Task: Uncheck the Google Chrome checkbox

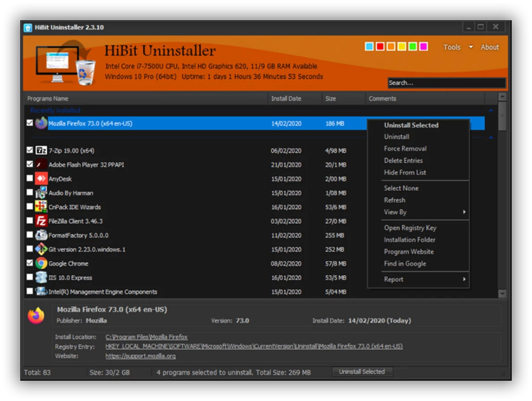Action: [x=30, y=263]
